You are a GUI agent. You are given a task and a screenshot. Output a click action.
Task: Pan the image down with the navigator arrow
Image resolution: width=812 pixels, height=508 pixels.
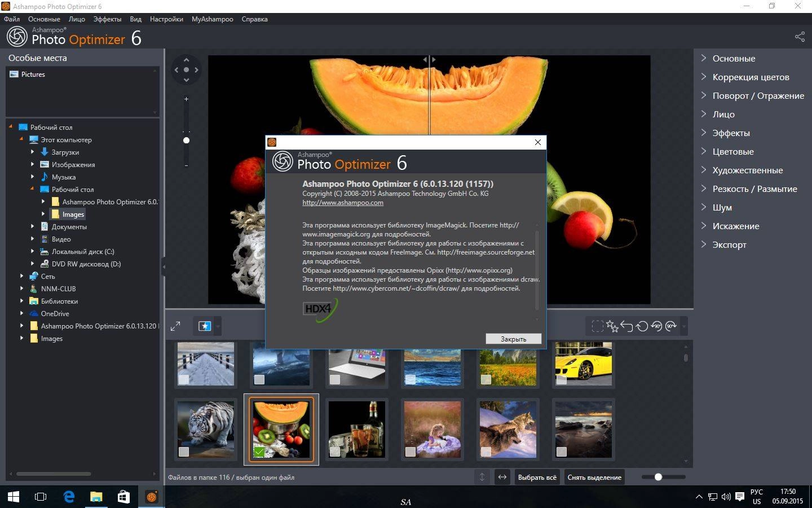coord(186,80)
